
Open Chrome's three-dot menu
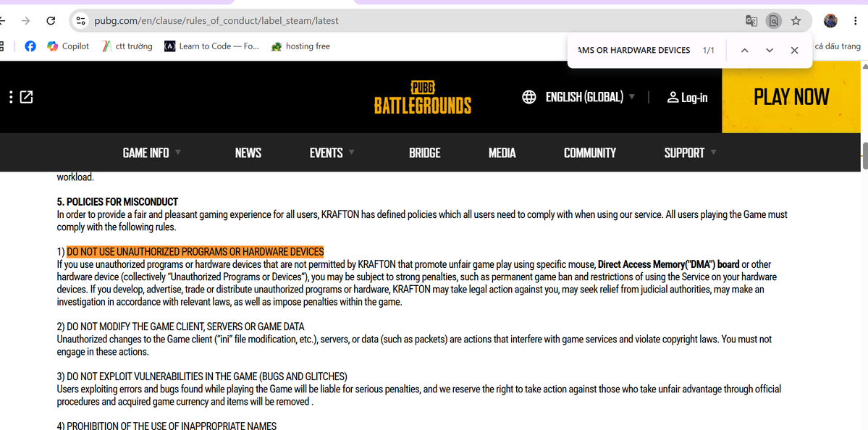point(856,21)
